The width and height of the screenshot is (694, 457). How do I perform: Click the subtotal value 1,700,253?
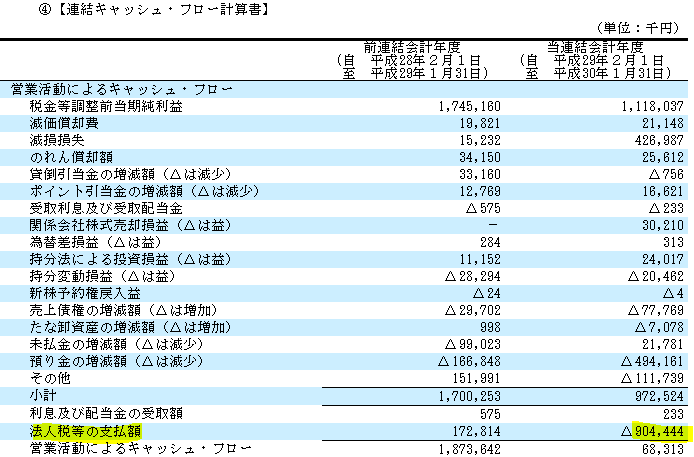click(x=470, y=396)
